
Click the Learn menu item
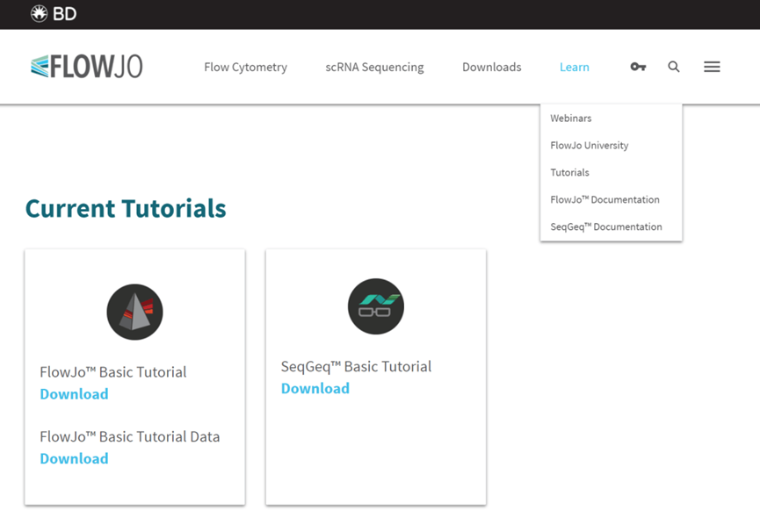point(575,67)
